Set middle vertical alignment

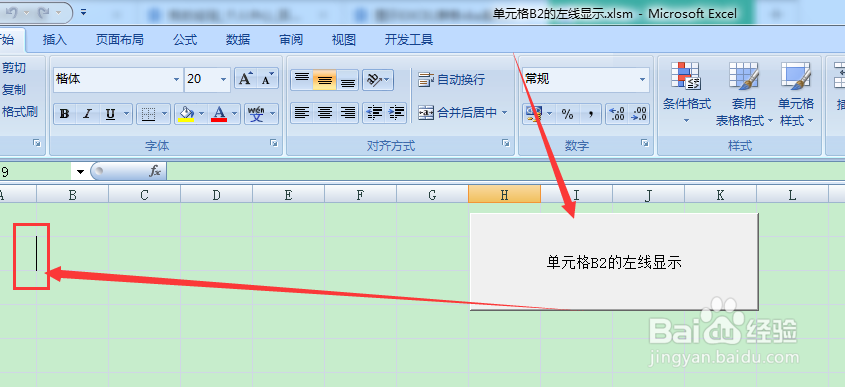[x=324, y=80]
